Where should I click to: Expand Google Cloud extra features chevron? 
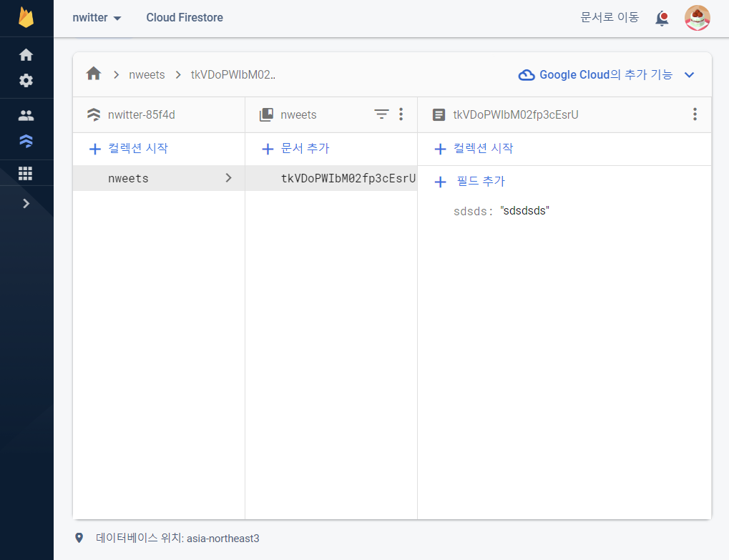pos(690,75)
